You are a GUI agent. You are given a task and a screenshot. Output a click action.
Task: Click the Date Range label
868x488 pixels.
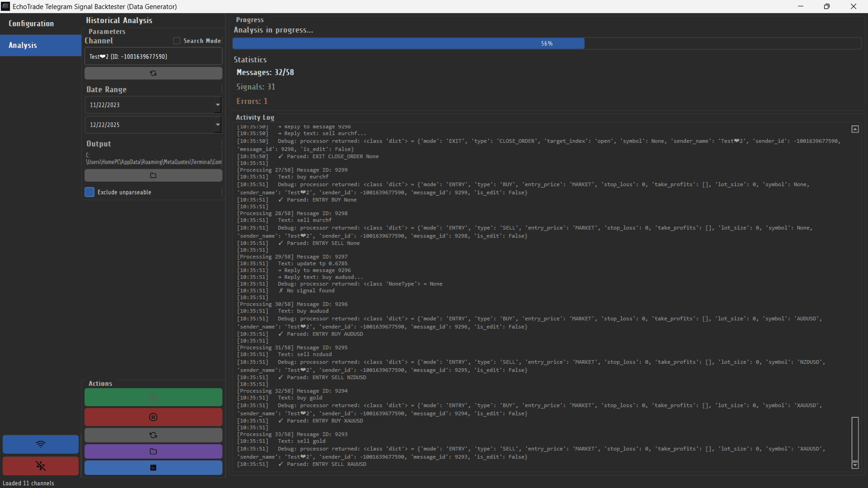coord(106,89)
